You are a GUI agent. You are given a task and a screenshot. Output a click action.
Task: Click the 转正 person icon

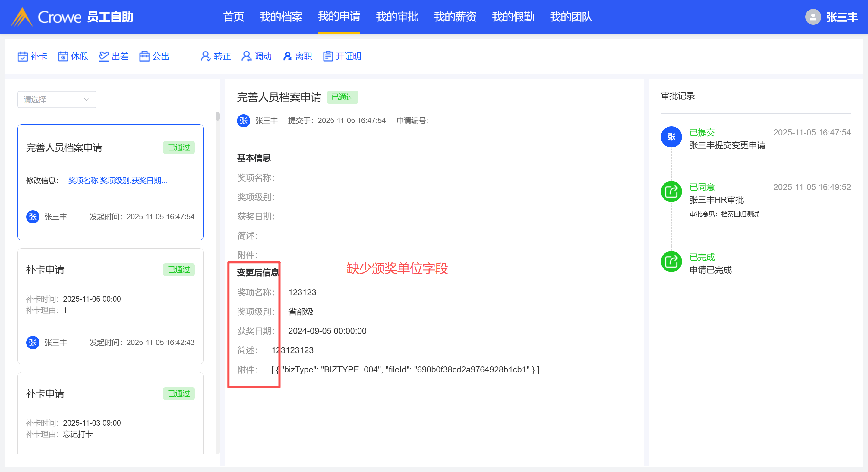(x=205, y=56)
